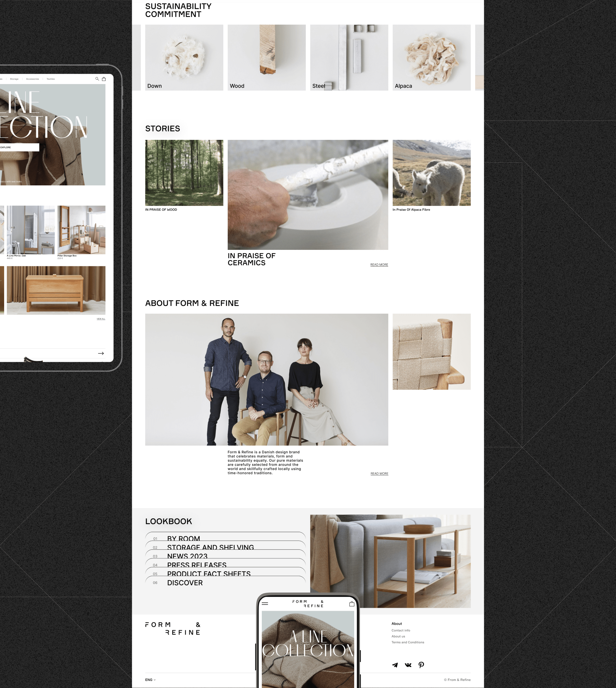Viewport: 616px width, 688px height.
Task: Open the Alpaca material thumbnail
Action: (x=432, y=57)
